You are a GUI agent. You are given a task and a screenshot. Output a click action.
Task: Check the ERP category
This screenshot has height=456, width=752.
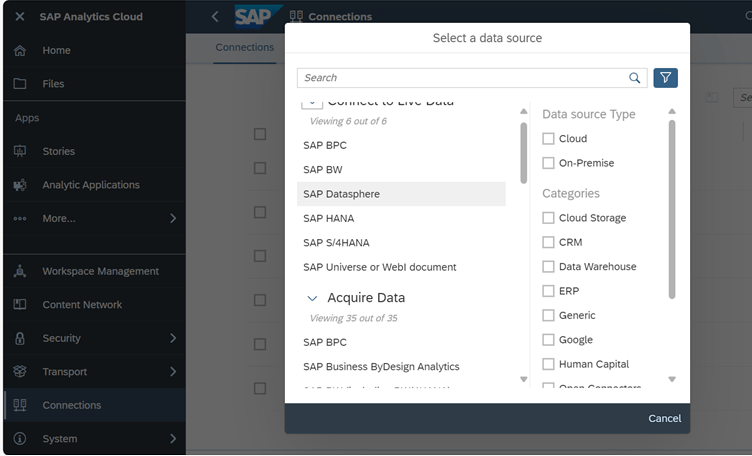point(548,291)
